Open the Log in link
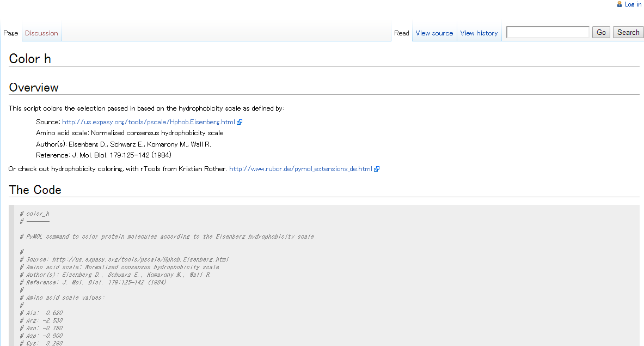Screen dimensions: 644x346 point(633,4)
